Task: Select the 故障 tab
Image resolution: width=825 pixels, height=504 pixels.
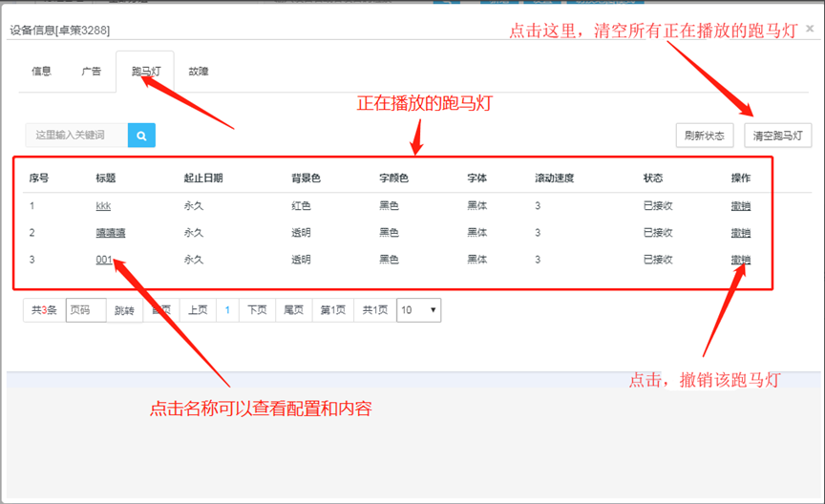Action: 199,72
